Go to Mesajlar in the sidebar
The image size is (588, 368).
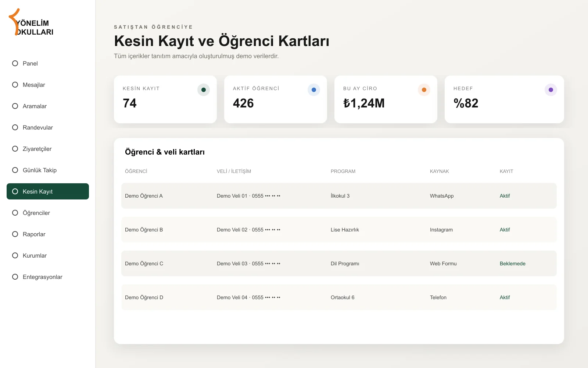coord(48,85)
